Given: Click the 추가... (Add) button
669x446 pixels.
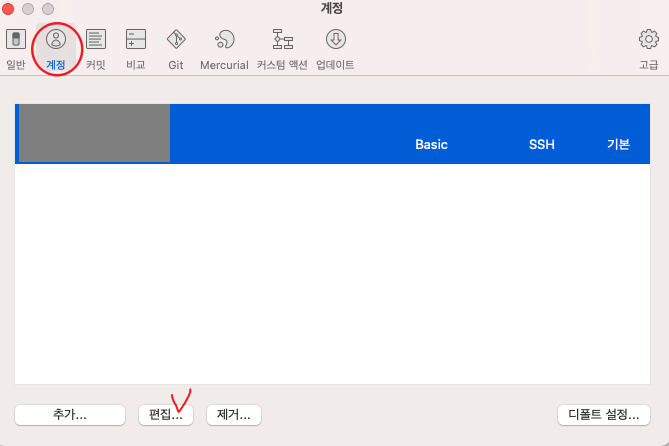Looking at the screenshot, I should pos(70,415).
